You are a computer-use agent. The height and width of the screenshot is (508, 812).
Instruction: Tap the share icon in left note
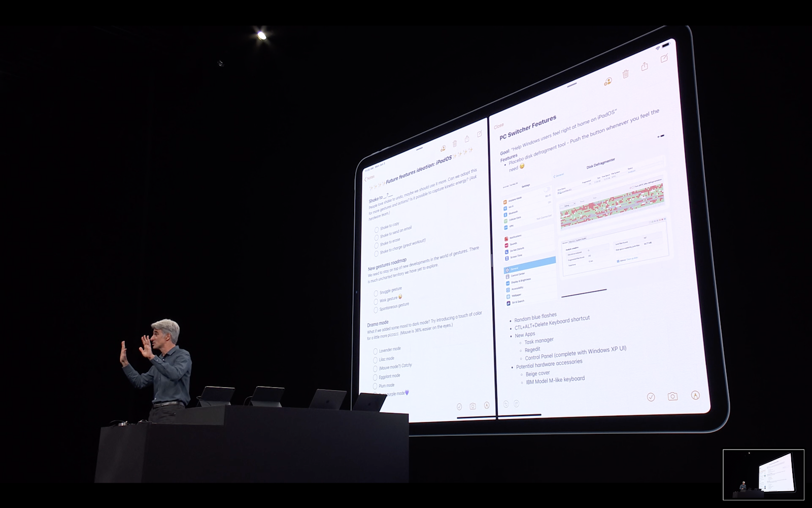[467, 139]
